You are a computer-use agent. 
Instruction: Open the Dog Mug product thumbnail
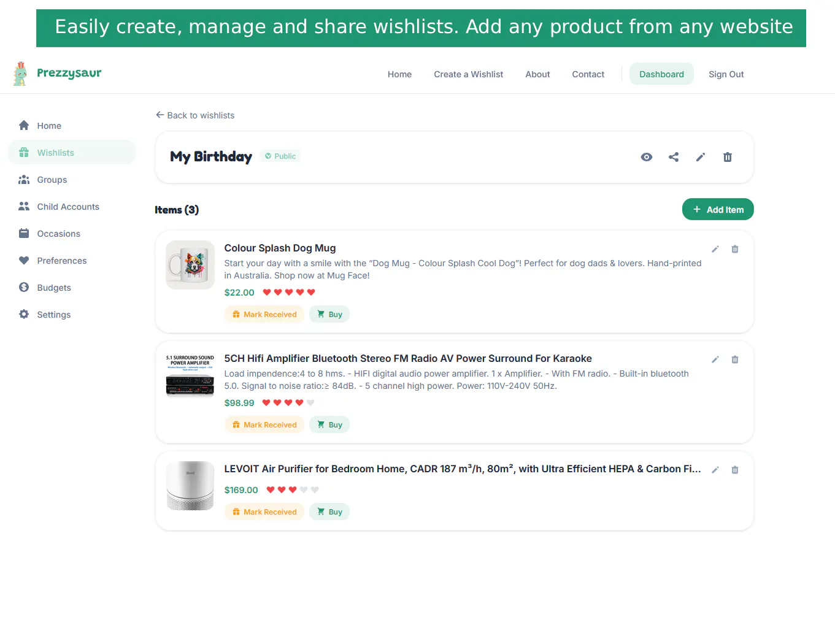pyautogui.click(x=190, y=265)
